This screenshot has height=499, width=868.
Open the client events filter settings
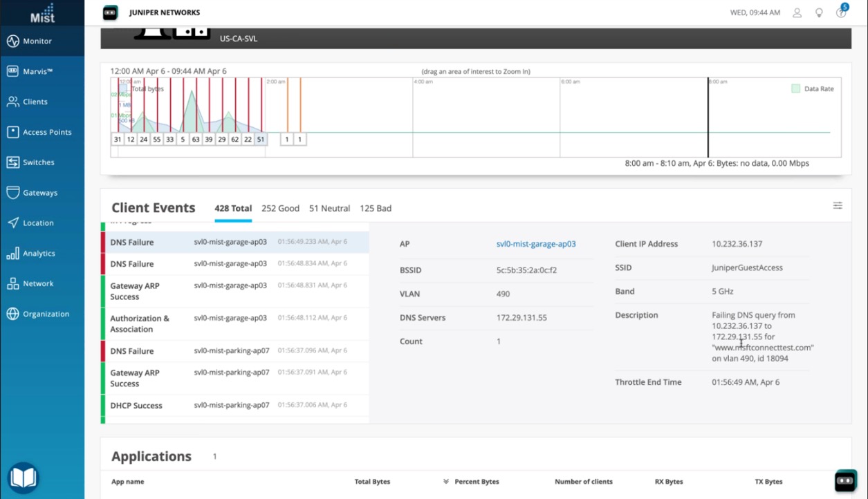(838, 205)
